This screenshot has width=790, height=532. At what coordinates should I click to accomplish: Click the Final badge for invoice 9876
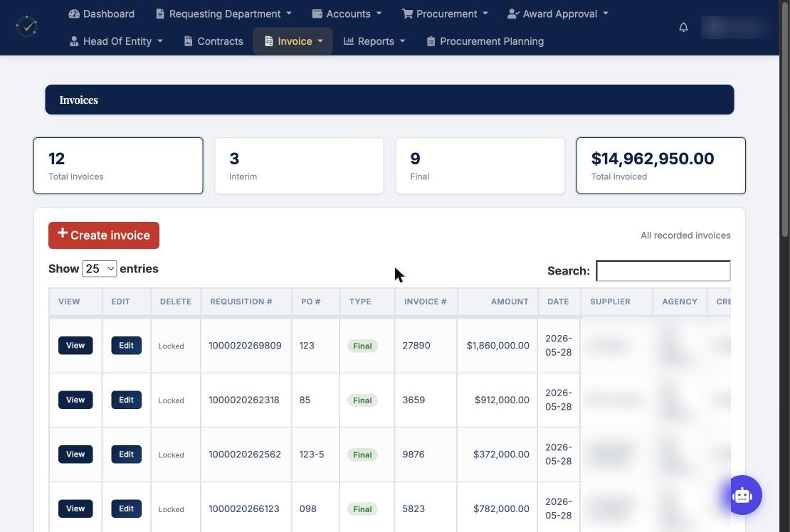click(362, 455)
